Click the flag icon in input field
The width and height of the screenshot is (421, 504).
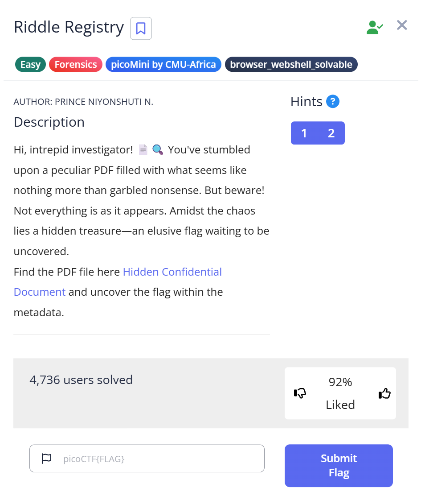click(46, 458)
